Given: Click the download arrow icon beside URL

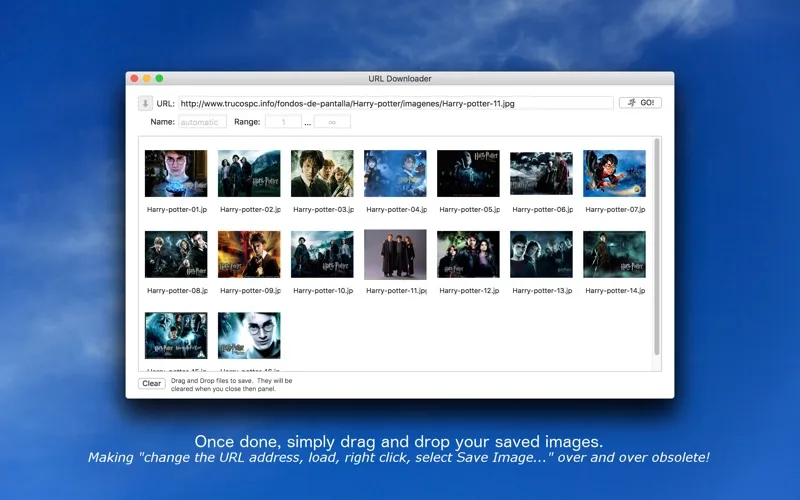Looking at the screenshot, I should pos(145,104).
